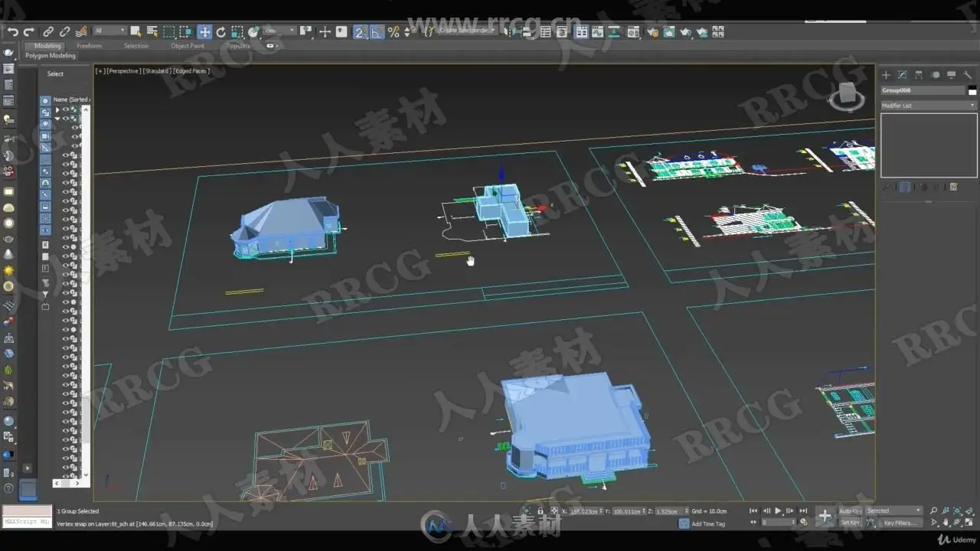This screenshot has height=551, width=980.
Task: Open the Utilities wrench panel tab
Action: 968,75
